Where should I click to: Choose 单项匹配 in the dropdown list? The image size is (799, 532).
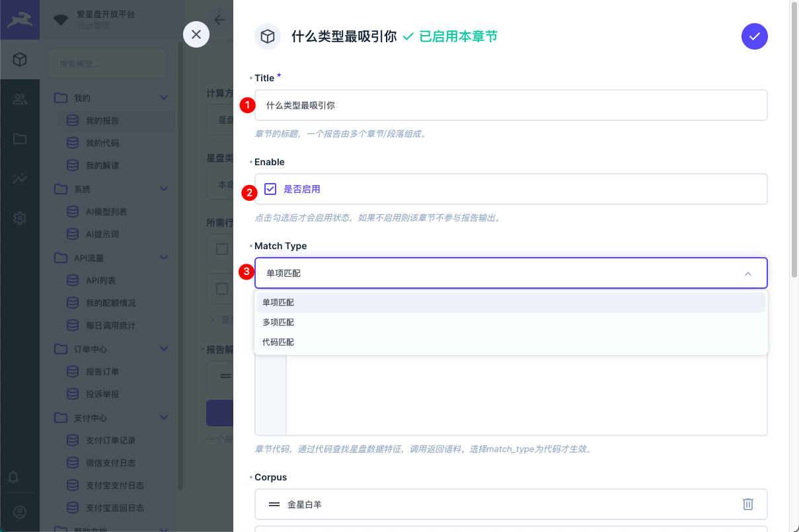point(278,303)
